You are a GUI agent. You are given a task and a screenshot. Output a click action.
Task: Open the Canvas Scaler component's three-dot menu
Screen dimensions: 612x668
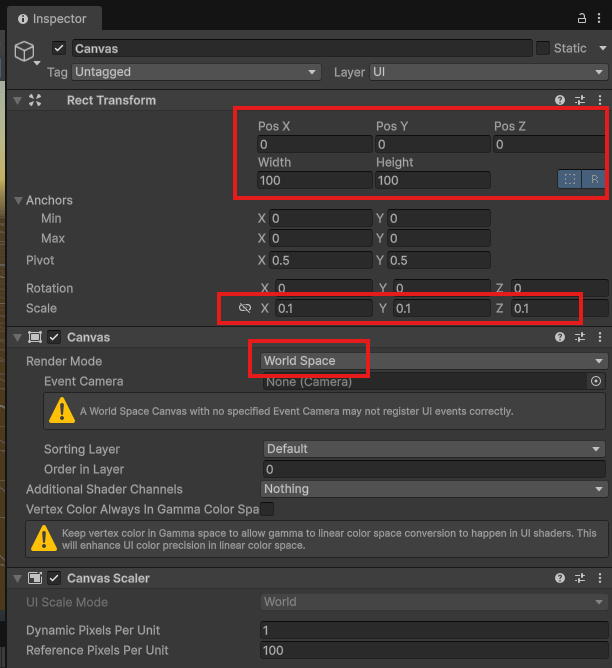600,578
